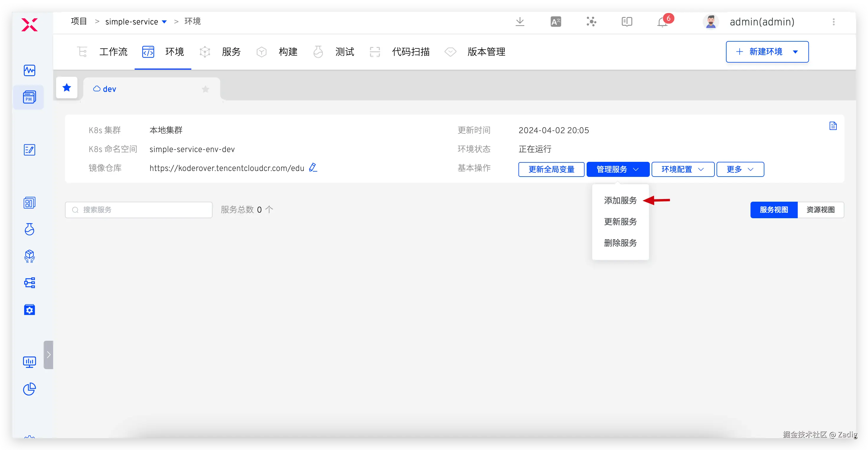Click the 新建环境 button
The height and width of the screenshot is (450, 868).
click(766, 52)
